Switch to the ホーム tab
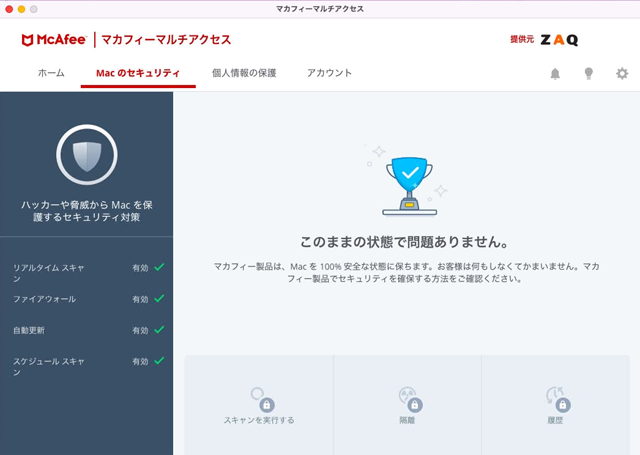 [51, 73]
